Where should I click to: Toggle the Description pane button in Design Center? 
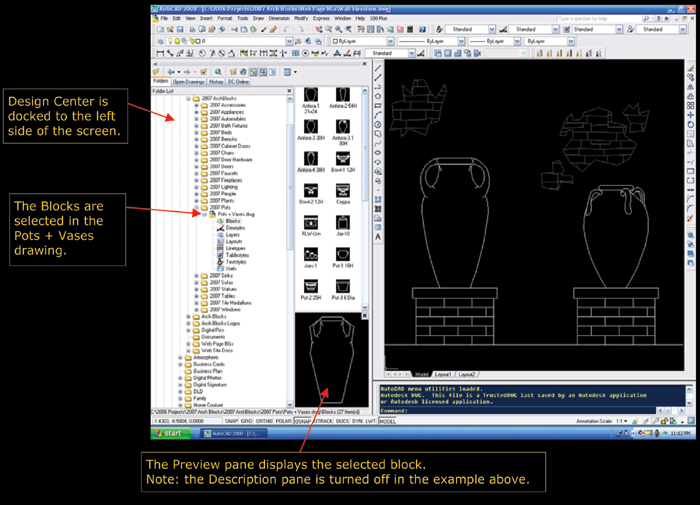[x=273, y=71]
